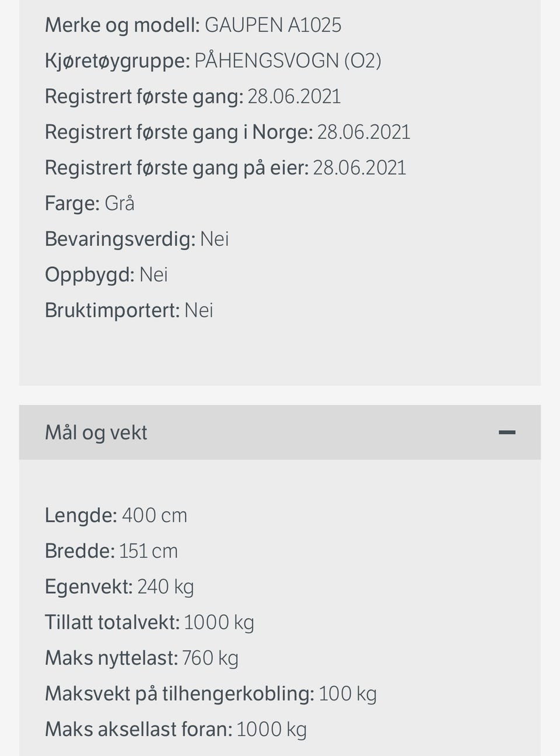Click the Bruktimportert Nei entry
The width and height of the screenshot is (560, 756).
129,310
